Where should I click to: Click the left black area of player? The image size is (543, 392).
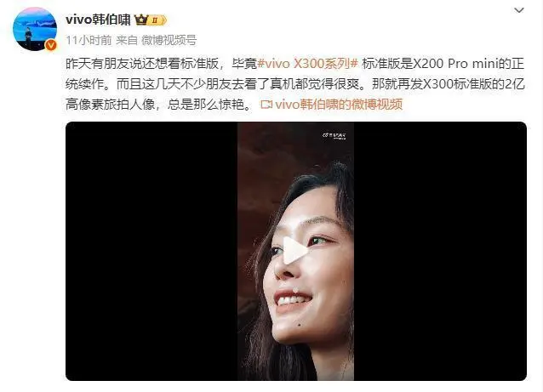pyautogui.click(x=151, y=251)
